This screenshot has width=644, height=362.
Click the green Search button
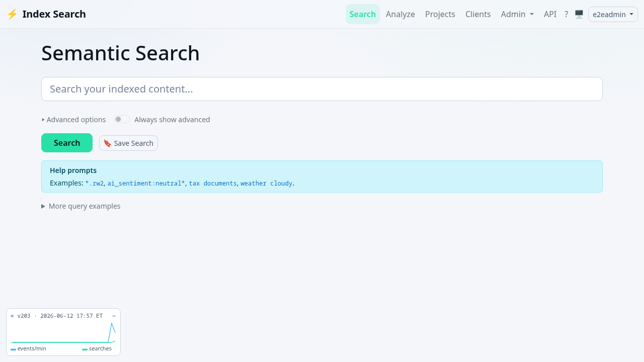click(x=67, y=143)
